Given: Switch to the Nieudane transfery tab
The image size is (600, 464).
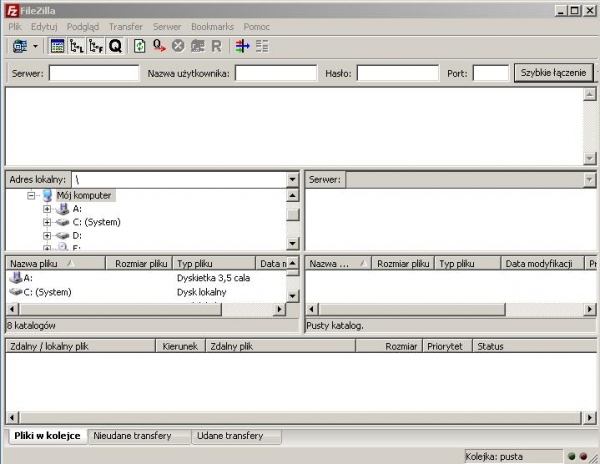Looking at the screenshot, I should [132, 436].
